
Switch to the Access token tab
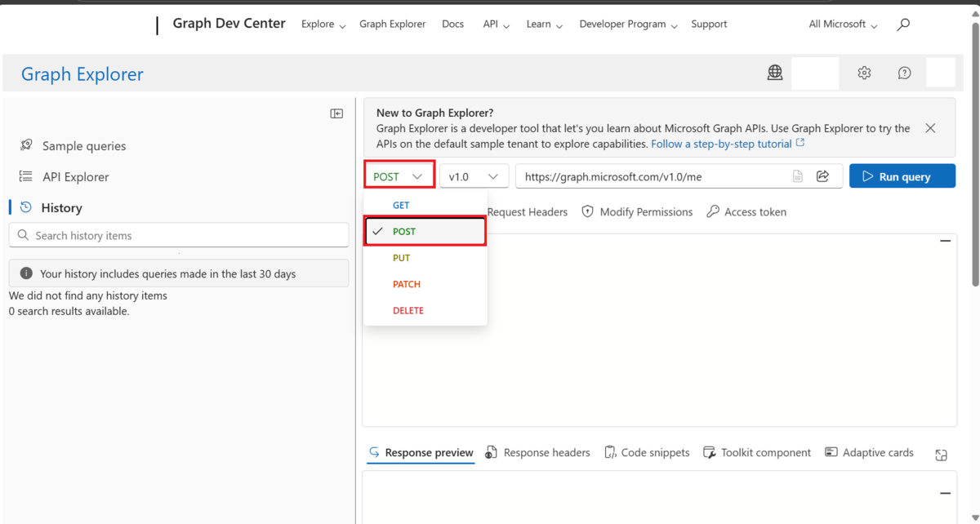[x=746, y=211]
